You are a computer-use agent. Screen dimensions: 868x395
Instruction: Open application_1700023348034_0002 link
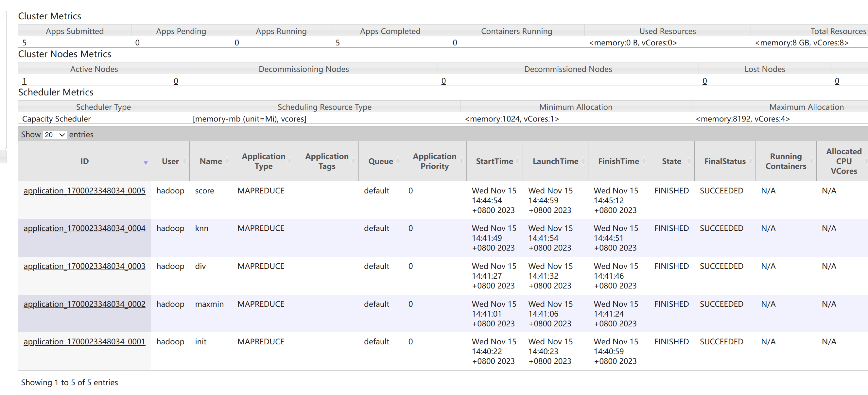click(x=84, y=304)
